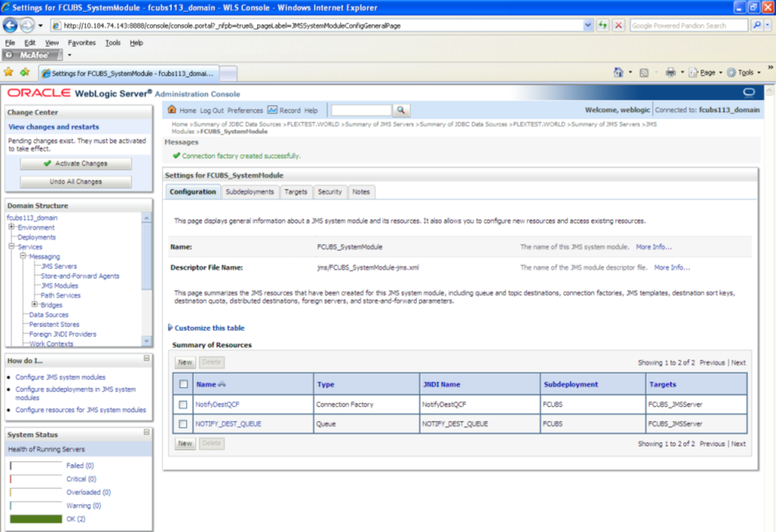Click View changes and restarts link
Image resolution: width=776 pixels, height=532 pixels.
(54, 127)
